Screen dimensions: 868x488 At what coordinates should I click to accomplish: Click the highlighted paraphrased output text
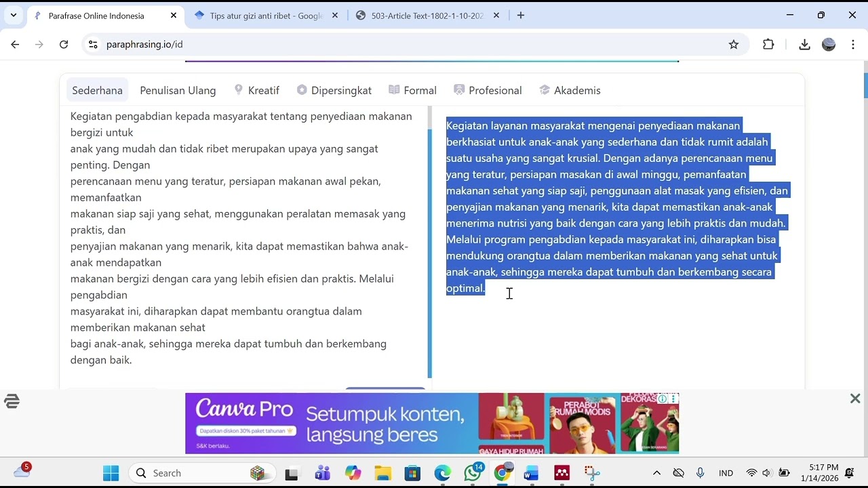[616, 207]
